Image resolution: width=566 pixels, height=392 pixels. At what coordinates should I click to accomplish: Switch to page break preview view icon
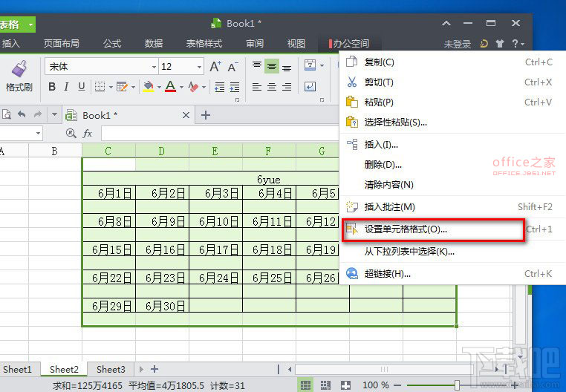(325, 385)
